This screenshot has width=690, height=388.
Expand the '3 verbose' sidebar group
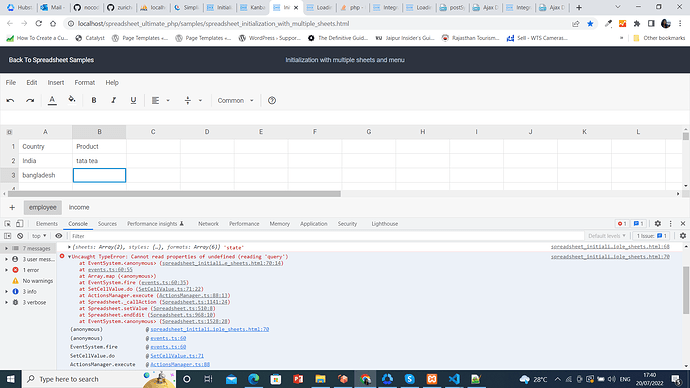[6, 302]
